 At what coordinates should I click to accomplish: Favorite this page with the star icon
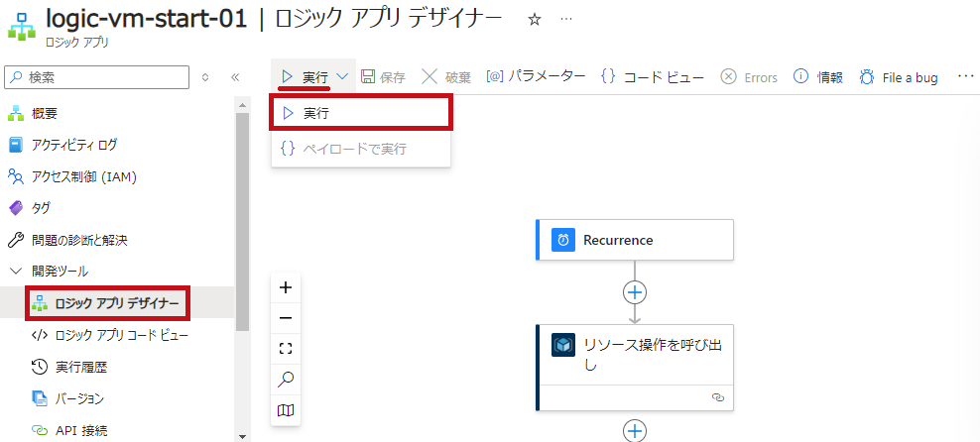click(534, 20)
